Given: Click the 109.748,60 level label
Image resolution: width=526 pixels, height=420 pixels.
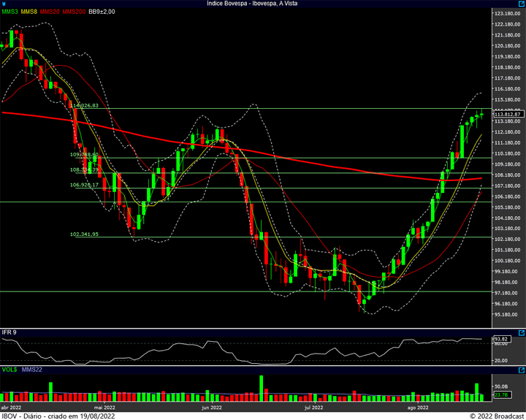Looking at the screenshot, I should click(84, 155).
